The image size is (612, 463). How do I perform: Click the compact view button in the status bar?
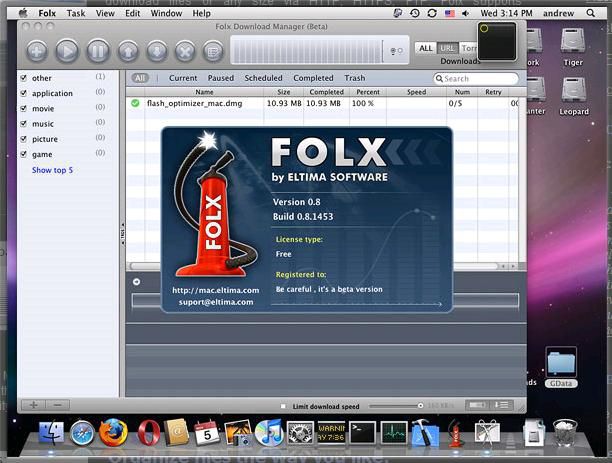(477, 405)
